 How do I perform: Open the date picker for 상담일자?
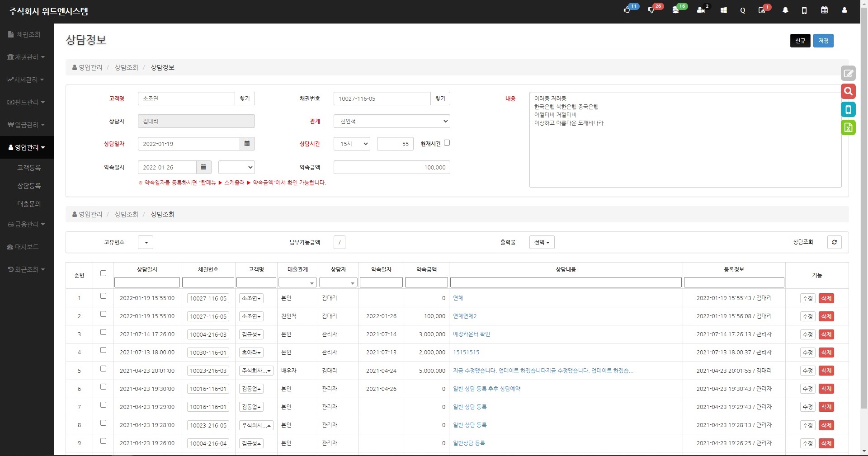tap(247, 144)
